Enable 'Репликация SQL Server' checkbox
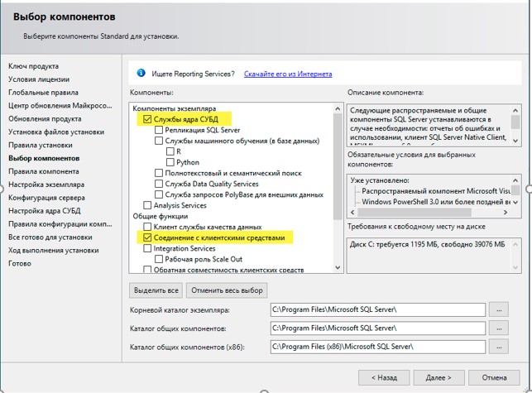Viewport: 532px width, 393px height. 159,130
